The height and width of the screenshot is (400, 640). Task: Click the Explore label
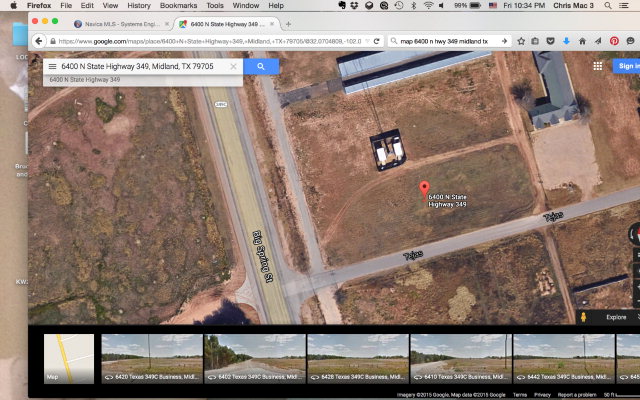pyautogui.click(x=616, y=317)
